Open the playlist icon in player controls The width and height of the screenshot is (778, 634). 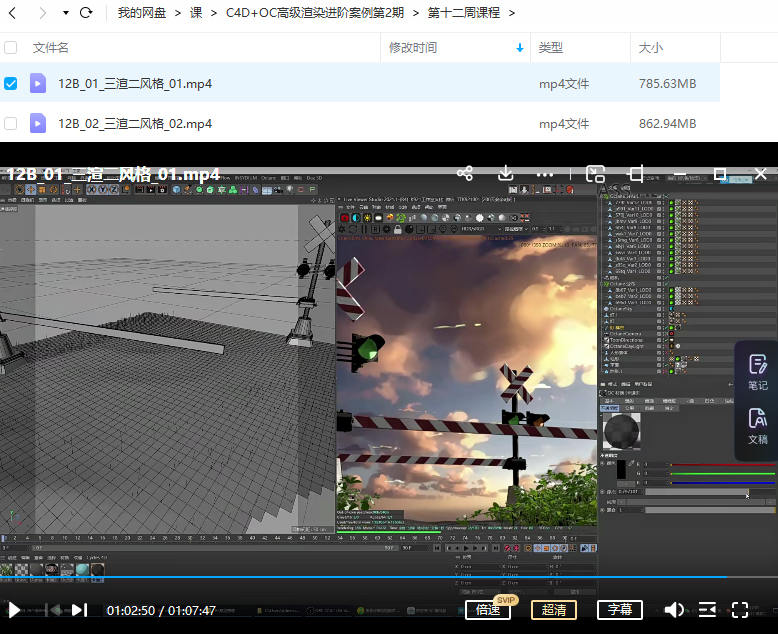[707, 610]
